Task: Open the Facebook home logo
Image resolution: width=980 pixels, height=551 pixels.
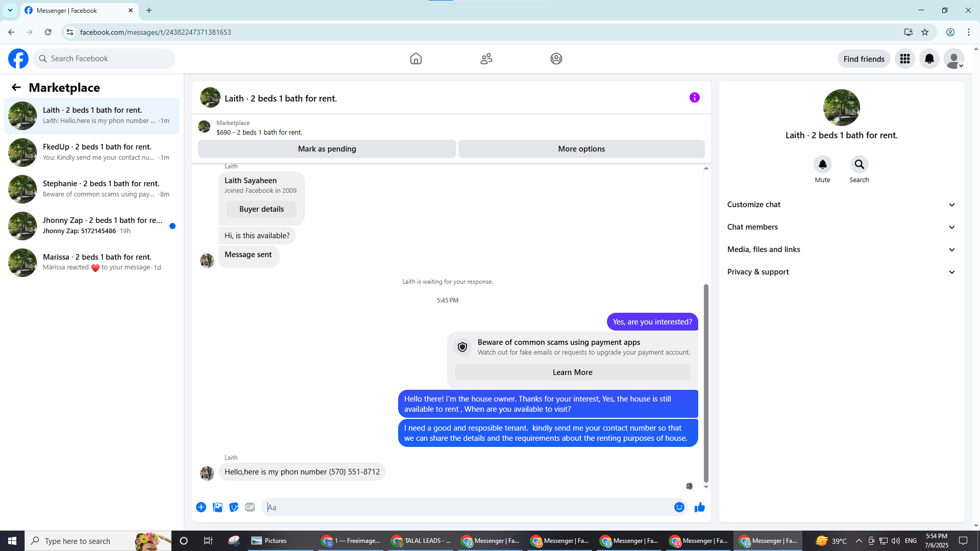Action: tap(18, 59)
